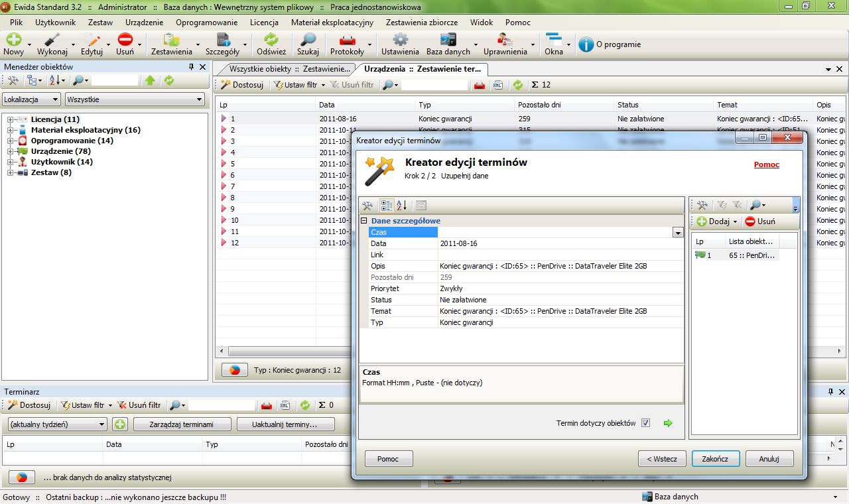Click the Edytuj pencil icon
849x504 pixels.
92,40
